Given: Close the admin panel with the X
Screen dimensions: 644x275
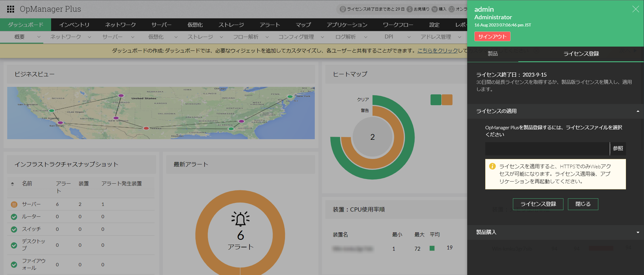Looking at the screenshot, I should click(x=635, y=9).
